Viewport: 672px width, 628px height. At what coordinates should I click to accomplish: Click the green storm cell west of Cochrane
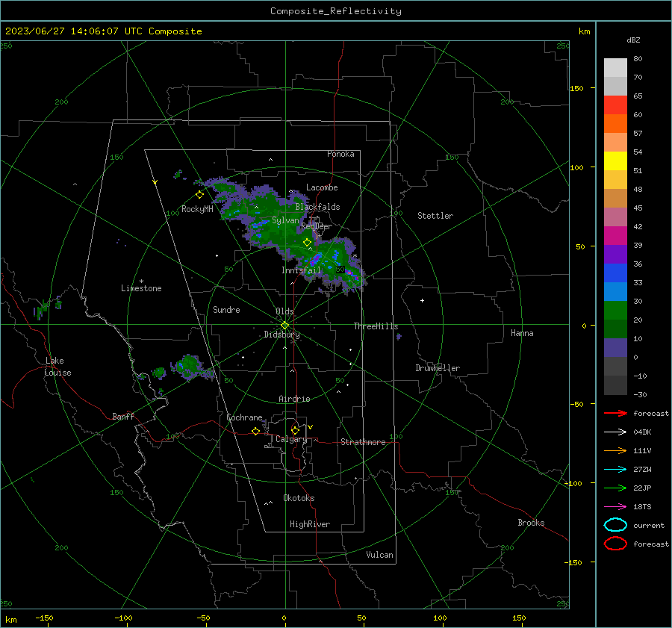(189, 366)
